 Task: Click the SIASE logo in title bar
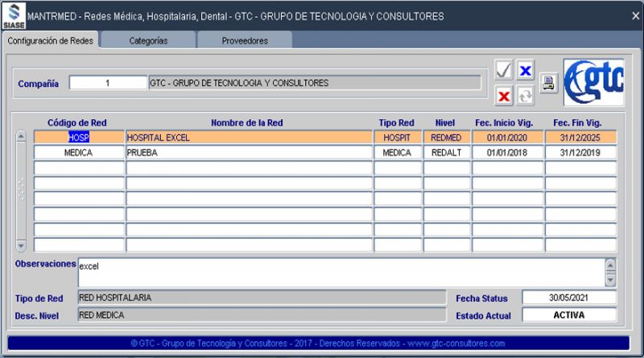click(x=14, y=15)
